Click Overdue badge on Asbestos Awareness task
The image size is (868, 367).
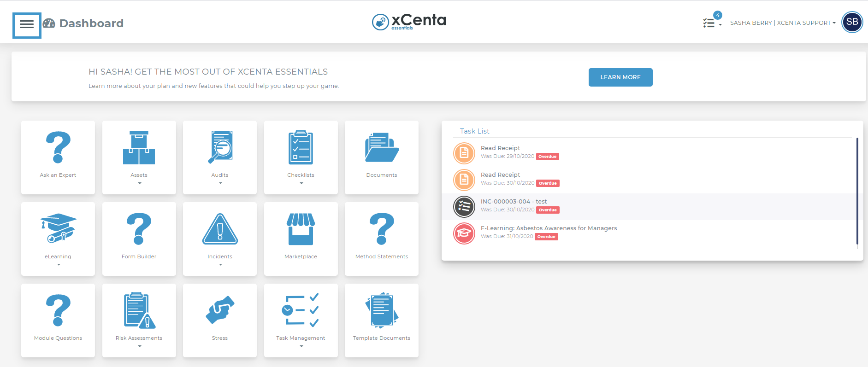click(x=546, y=237)
